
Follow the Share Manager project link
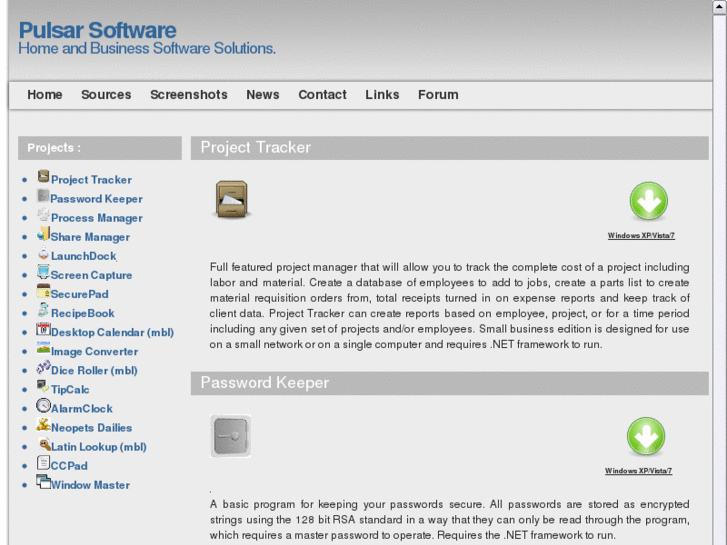[x=90, y=237]
